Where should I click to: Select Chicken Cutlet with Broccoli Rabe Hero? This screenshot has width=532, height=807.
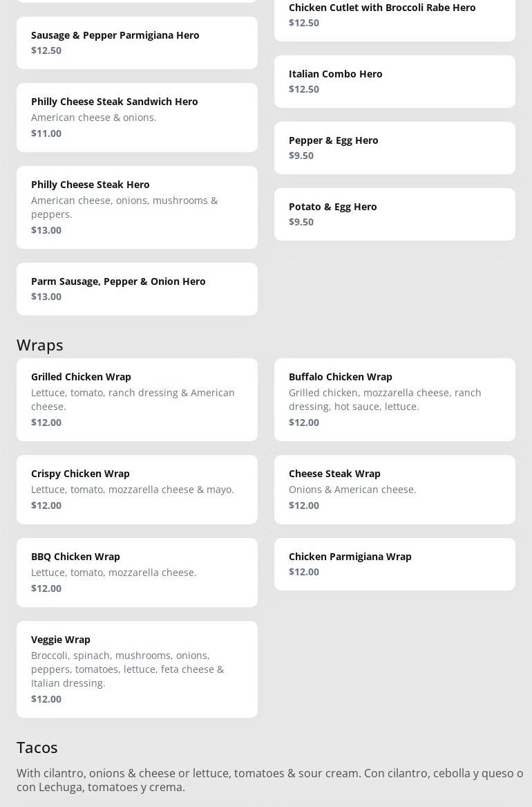point(395,15)
